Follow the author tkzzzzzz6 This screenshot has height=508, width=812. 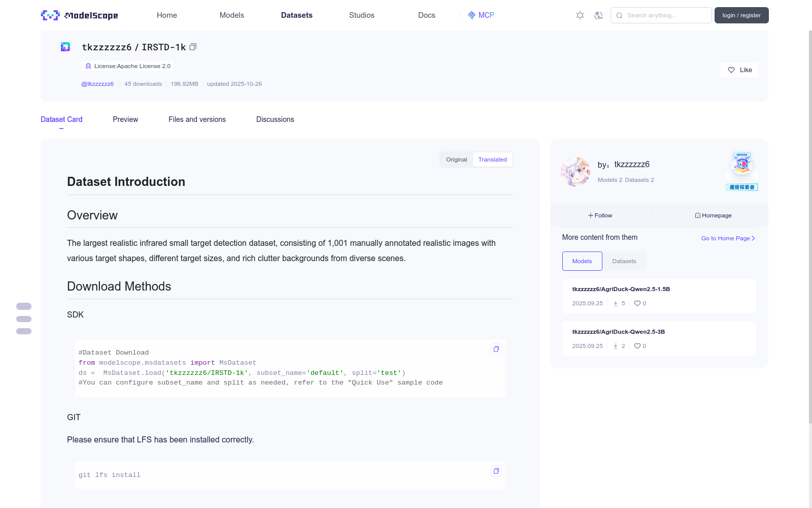[600, 215]
